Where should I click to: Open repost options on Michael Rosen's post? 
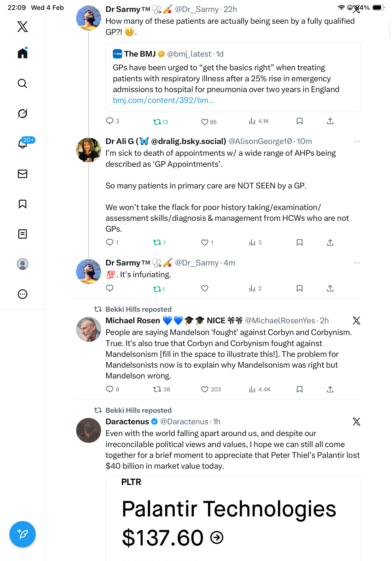(157, 389)
